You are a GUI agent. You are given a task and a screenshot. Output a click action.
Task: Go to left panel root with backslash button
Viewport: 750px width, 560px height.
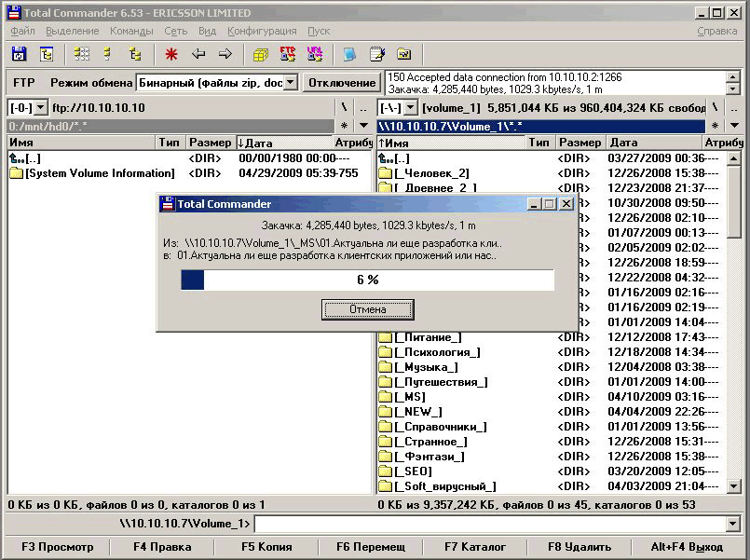point(344,107)
